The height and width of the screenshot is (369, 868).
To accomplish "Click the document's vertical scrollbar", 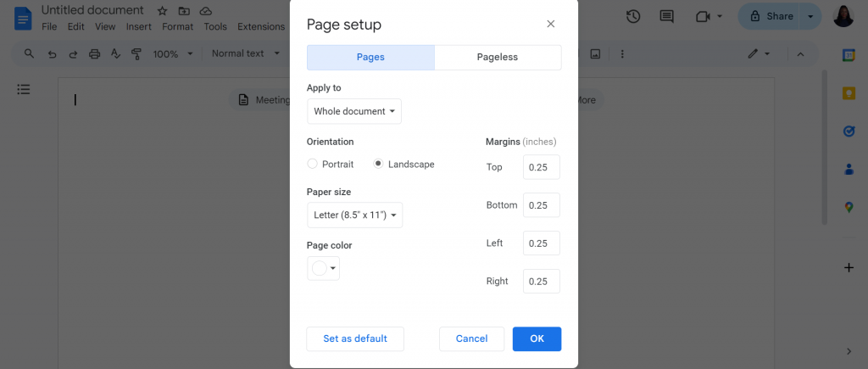I will point(824,147).
